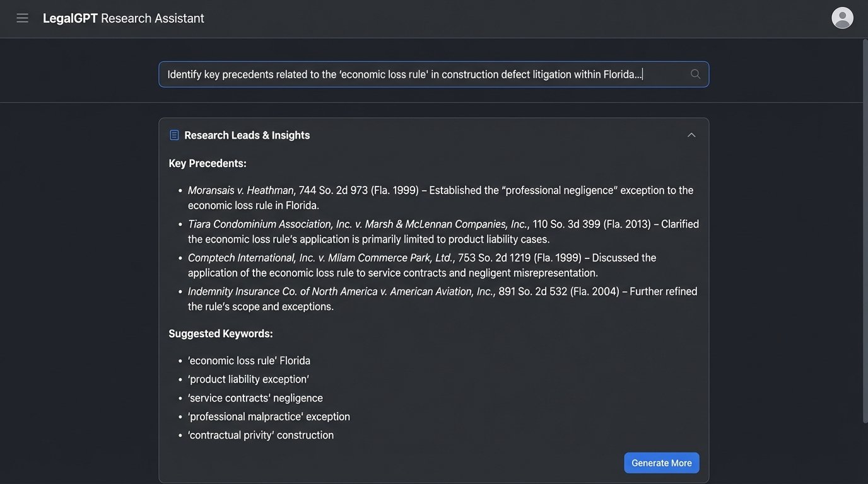Click the magnifying glass search icon

[x=694, y=73]
